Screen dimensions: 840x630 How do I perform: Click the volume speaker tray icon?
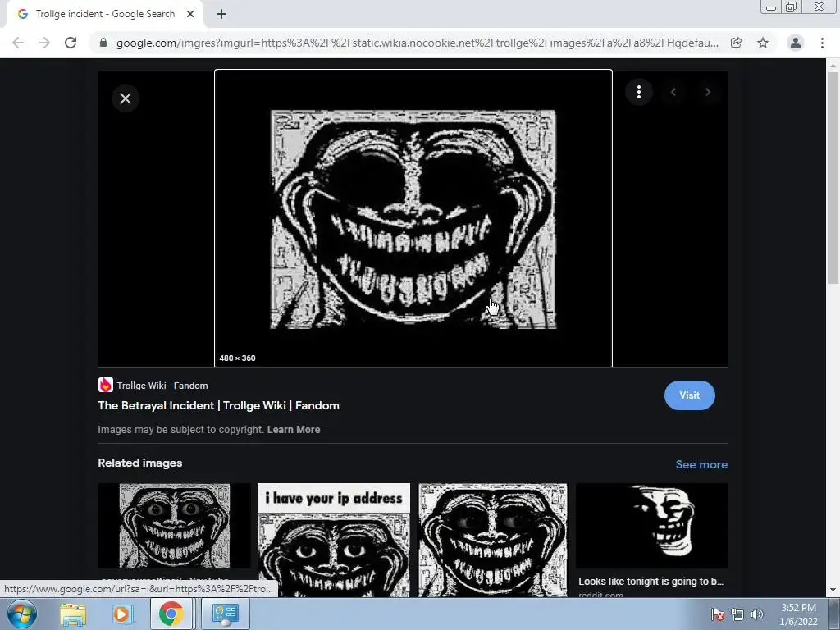(x=756, y=614)
